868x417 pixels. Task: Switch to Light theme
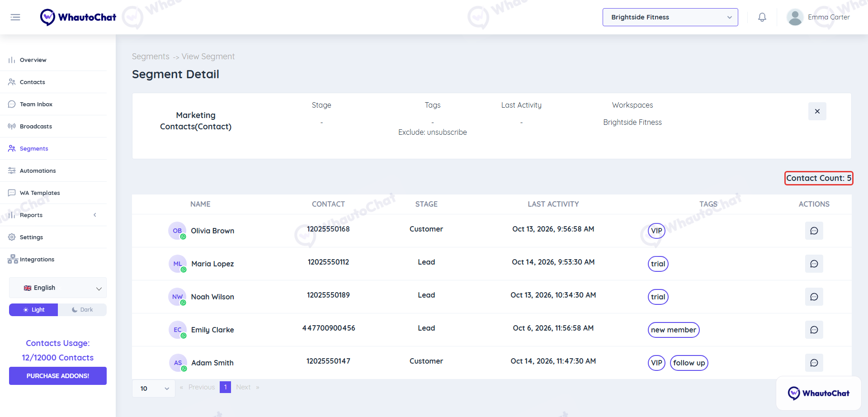coord(33,310)
